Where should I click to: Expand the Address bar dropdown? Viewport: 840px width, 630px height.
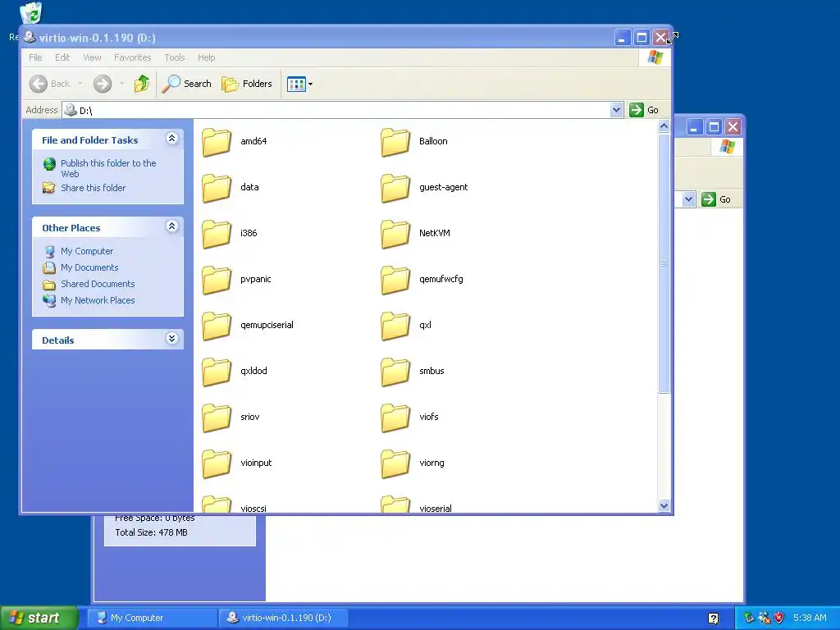point(616,110)
